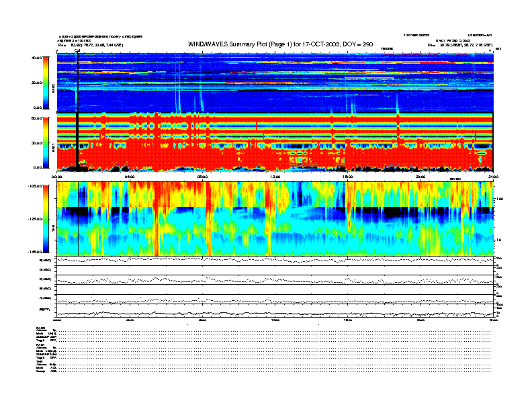Click the WIND/WAVES Summary Plot title
The width and height of the screenshot is (532, 411).
pyautogui.click(x=280, y=44)
